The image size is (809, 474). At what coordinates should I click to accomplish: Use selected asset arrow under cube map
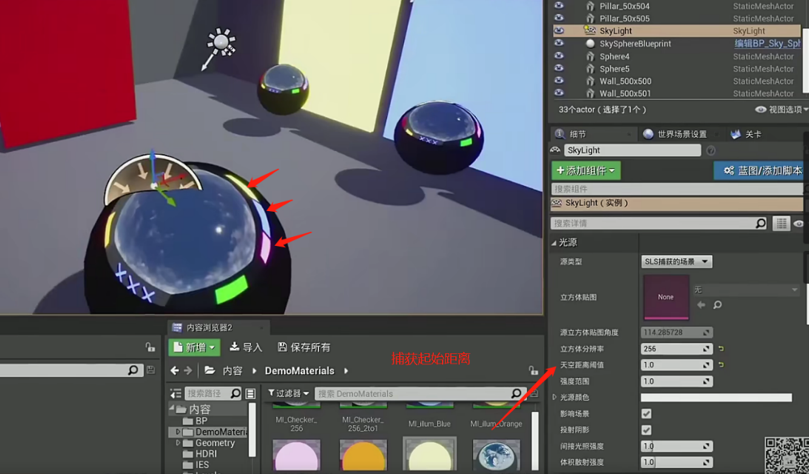701,305
